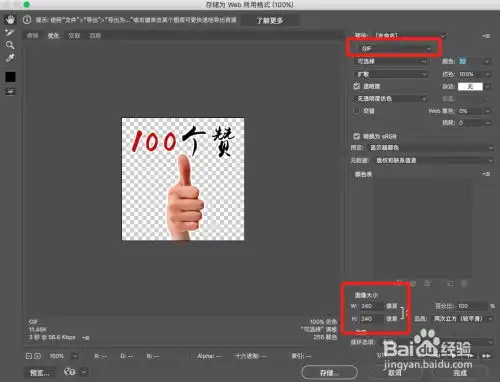Open the 仿色 100% slider arrow
This screenshot has height=382, width=500.
coord(487,74)
